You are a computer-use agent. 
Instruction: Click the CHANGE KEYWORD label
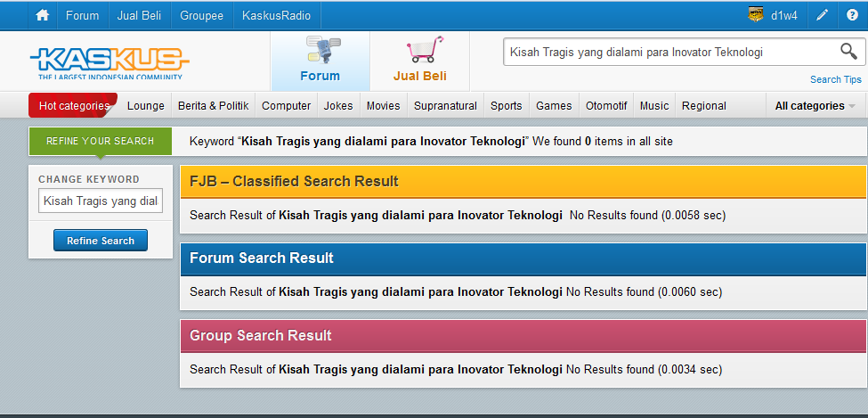[89, 179]
